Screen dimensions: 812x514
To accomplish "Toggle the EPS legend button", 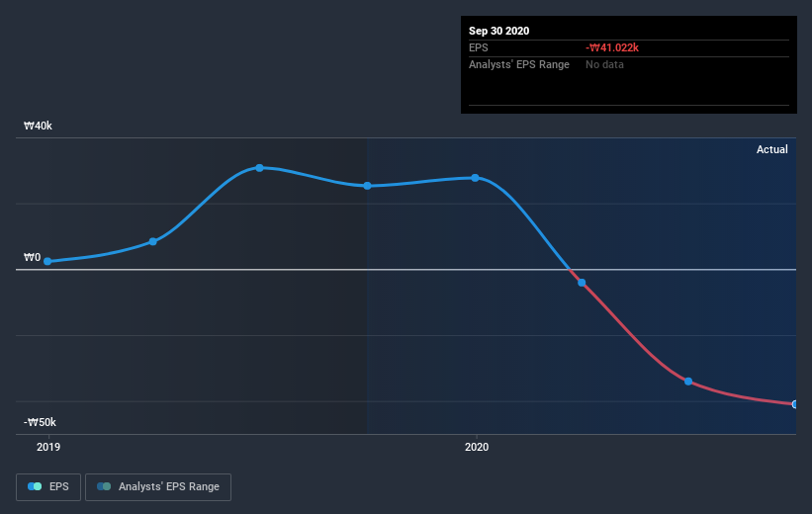I will tap(48, 486).
